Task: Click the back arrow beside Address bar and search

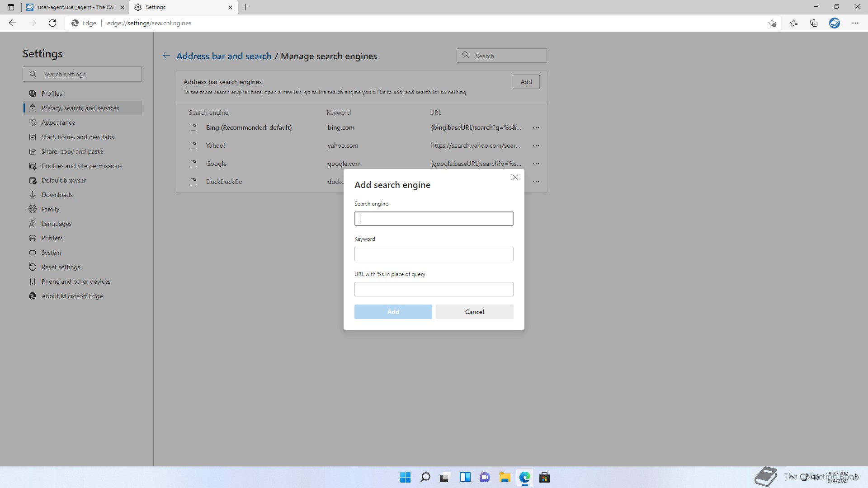Action: 166,56
